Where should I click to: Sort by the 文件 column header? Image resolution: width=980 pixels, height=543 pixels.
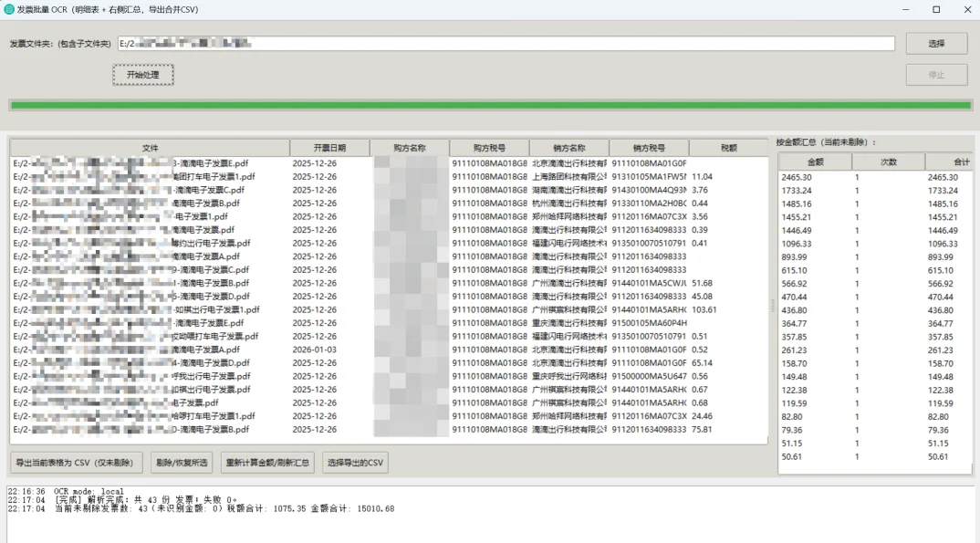pyautogui.click(x=150, y=148)
